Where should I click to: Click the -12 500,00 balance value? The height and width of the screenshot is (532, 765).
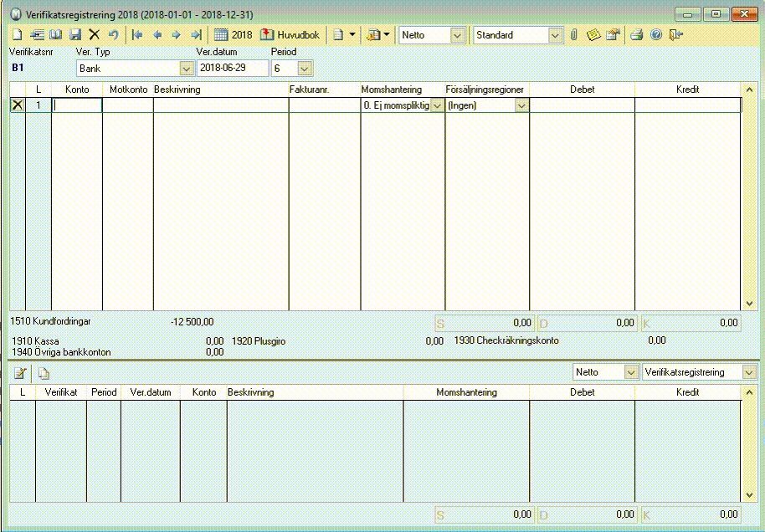(x=193, y=322)
